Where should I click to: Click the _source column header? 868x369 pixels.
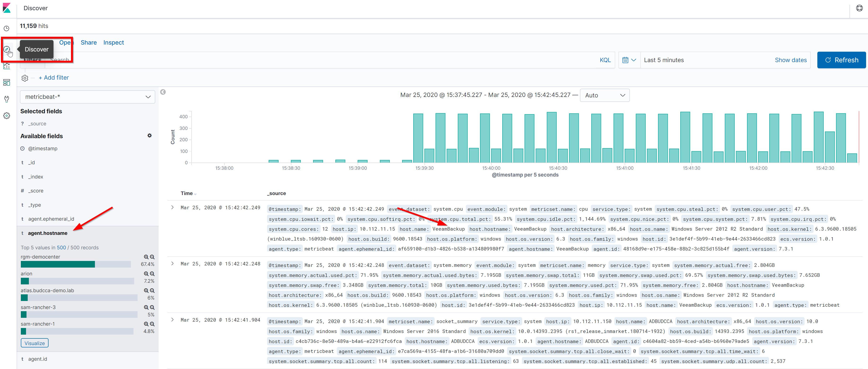[277, 194]
